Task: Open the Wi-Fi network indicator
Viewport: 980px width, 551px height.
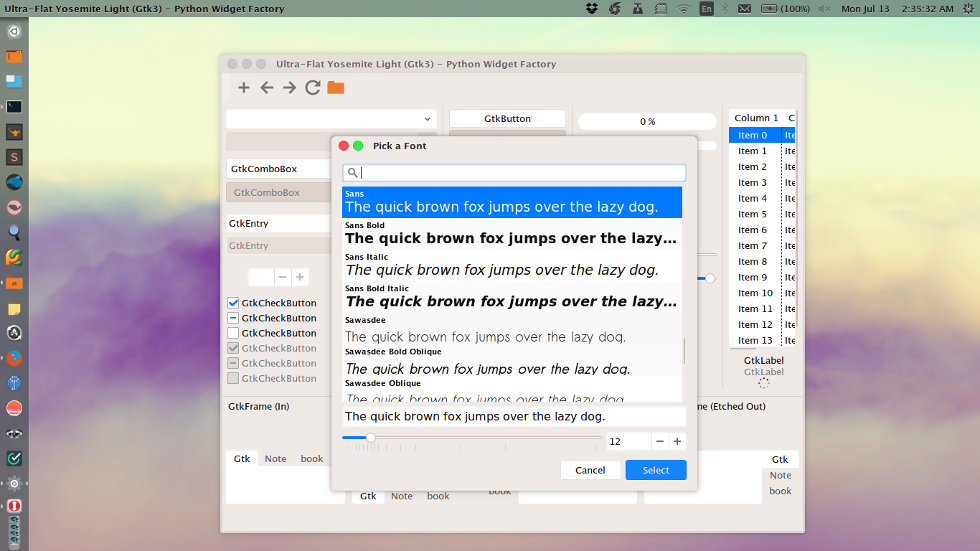Action: point(683,9)
